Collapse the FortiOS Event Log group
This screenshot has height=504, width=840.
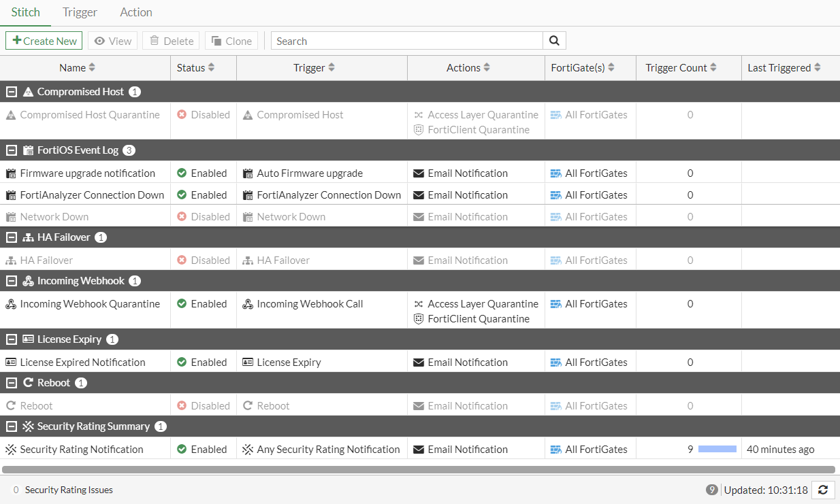[12, 150]
